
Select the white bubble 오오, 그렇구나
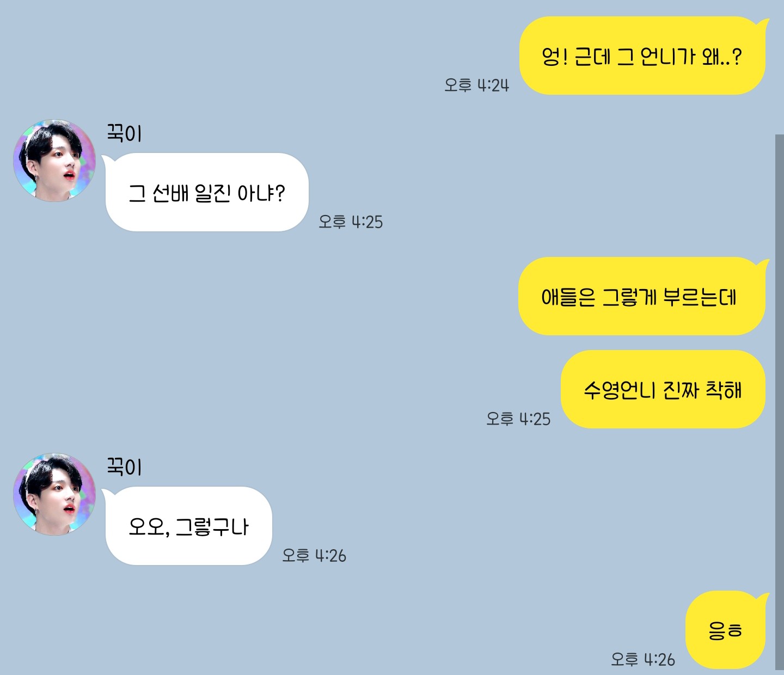[x=188, y=526]
